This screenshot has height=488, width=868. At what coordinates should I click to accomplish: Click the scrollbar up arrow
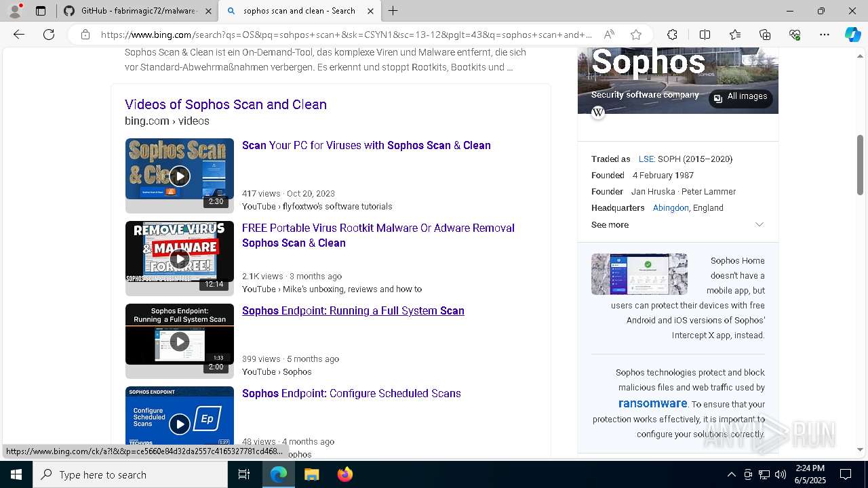pos(860,56)
